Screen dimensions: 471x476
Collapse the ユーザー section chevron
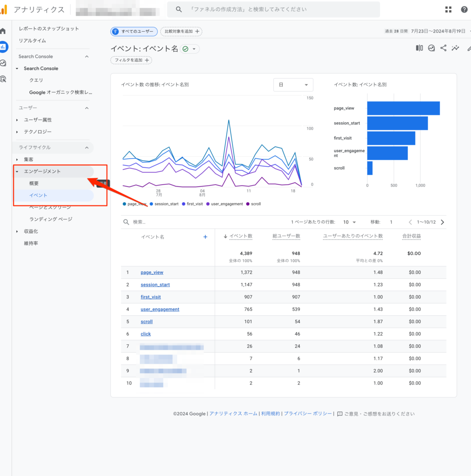pos(87,108)
